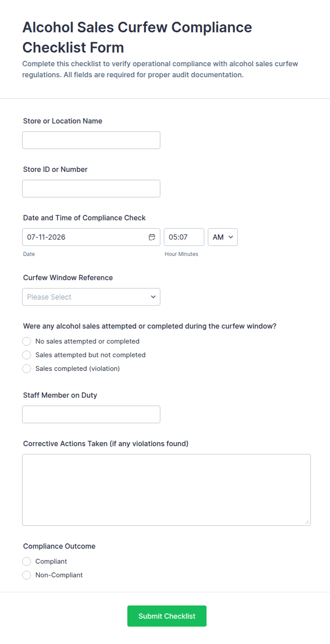Submit the checklist with green button
The image size is (330, 644).
pos(167,616)
